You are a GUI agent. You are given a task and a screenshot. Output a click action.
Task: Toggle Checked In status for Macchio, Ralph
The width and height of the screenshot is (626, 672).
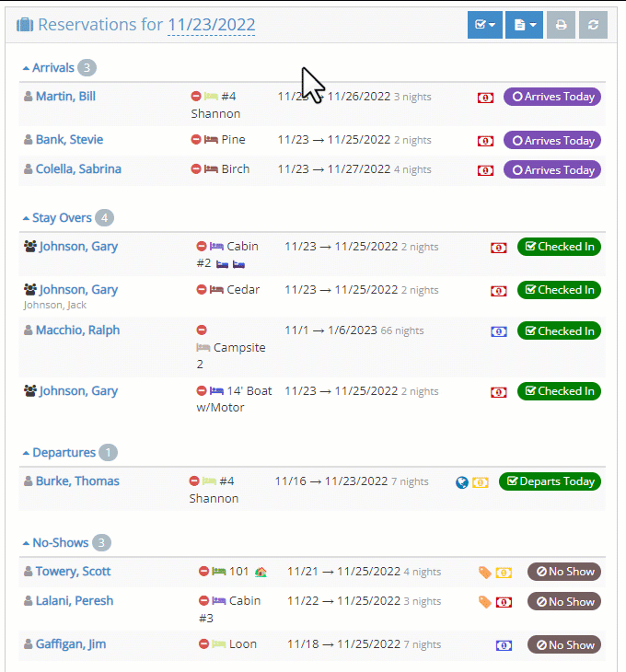[x=558, y=330]
